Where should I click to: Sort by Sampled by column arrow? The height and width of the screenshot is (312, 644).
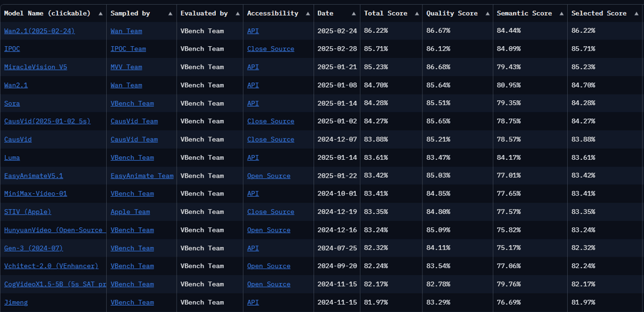pos(171,13)
